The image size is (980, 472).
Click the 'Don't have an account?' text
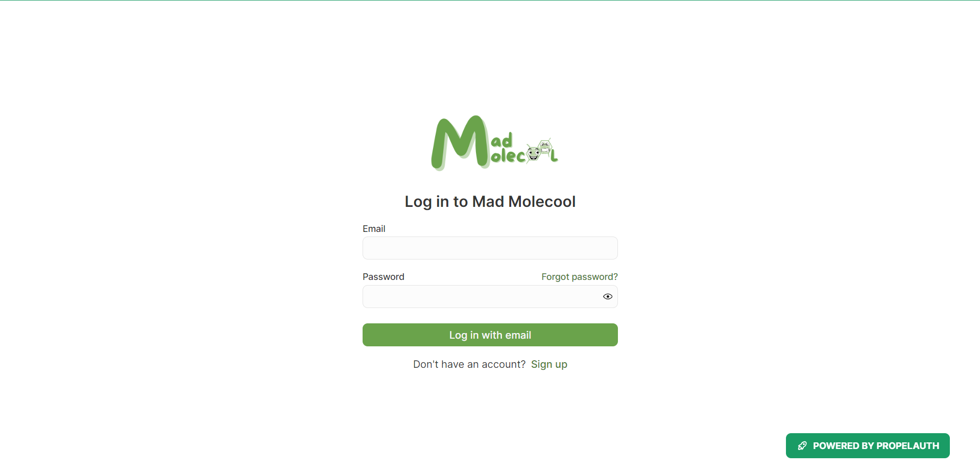(469, 364)
